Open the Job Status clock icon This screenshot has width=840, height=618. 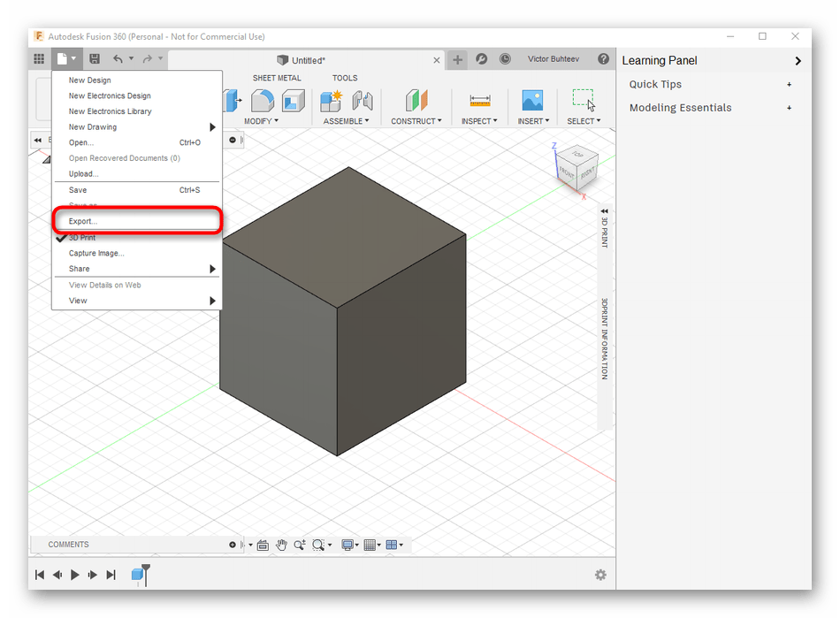505,59
